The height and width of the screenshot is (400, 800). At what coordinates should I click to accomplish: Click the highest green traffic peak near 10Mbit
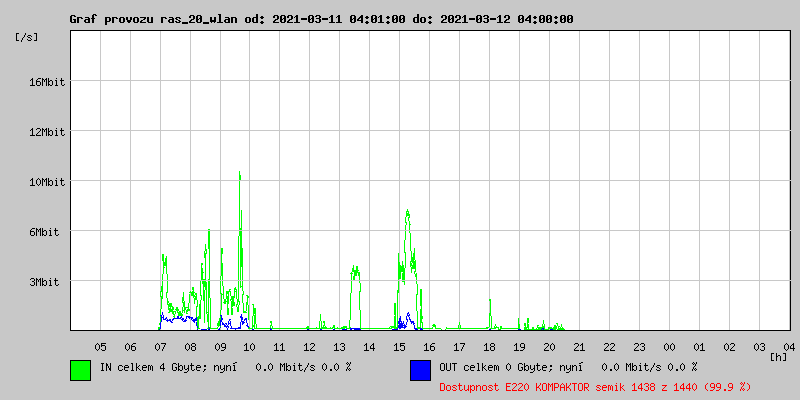(239, 176)
